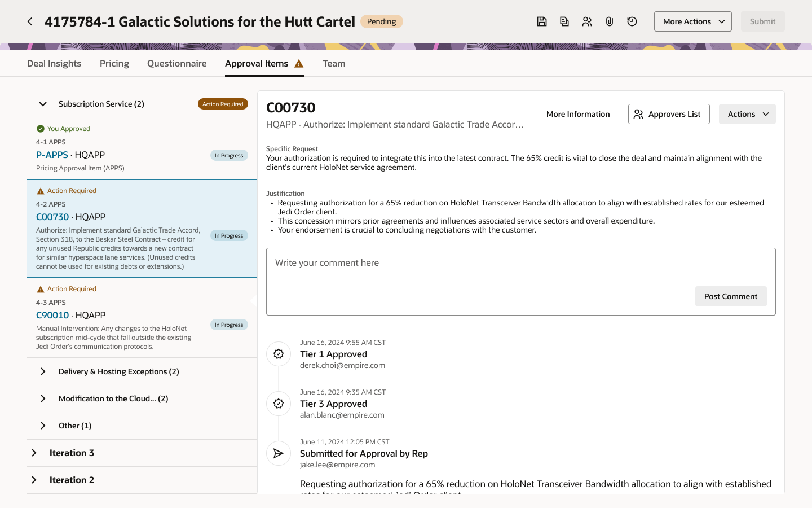Image resolution: width=812 pixels, height=508 pixels.
Task: Expand the Other (1) group
Action: coord(43,426)
